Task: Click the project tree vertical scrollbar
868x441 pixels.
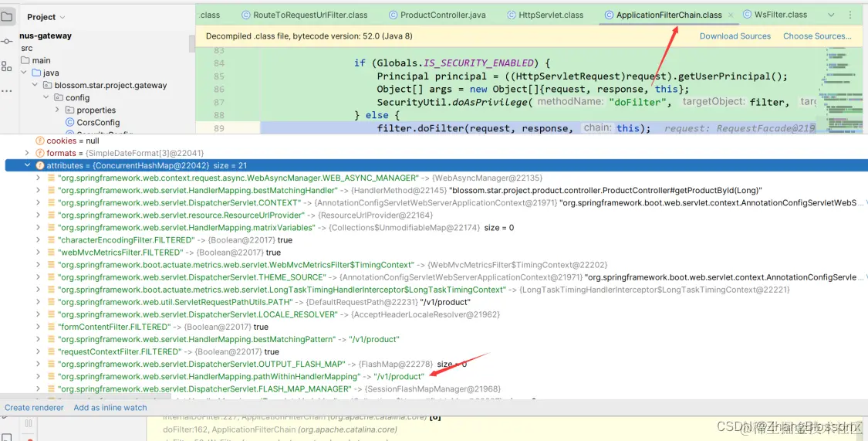Action: click(x=191, y=43)
